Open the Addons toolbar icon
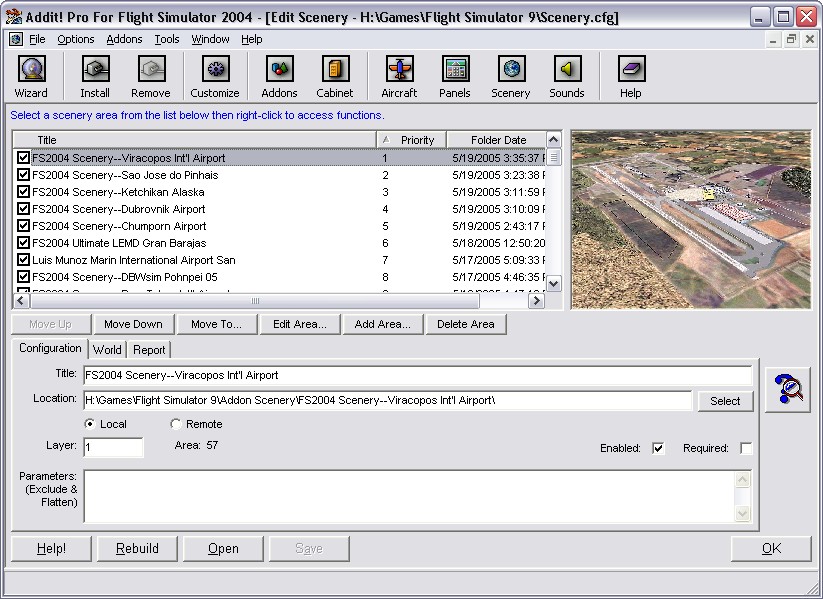This screenshot has height=599, width=823. coord(279,77)
